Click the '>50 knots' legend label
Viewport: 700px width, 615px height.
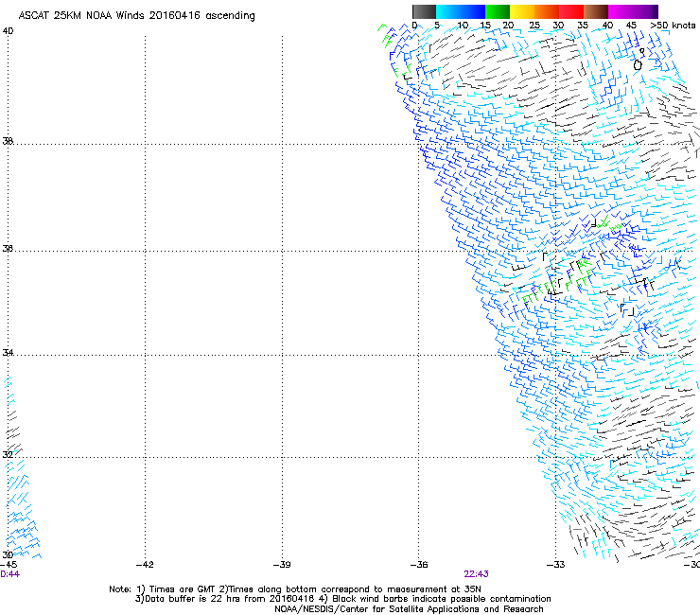coord(673,26)
